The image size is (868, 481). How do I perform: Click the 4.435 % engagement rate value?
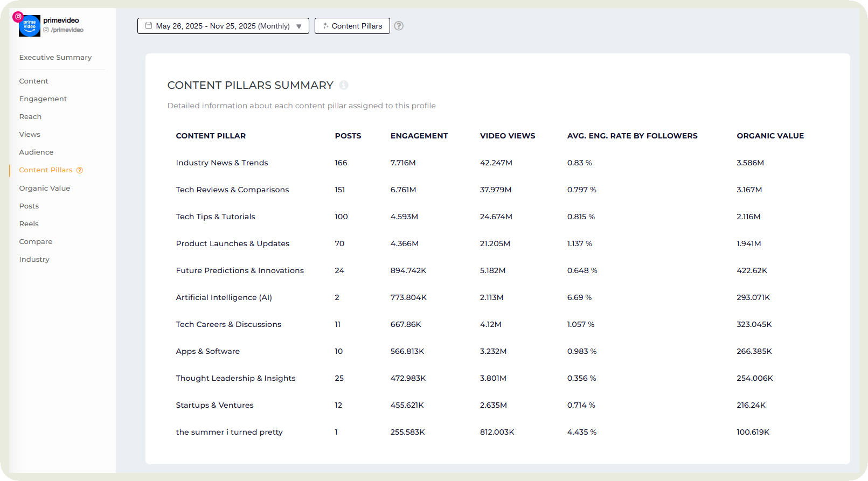582,432
